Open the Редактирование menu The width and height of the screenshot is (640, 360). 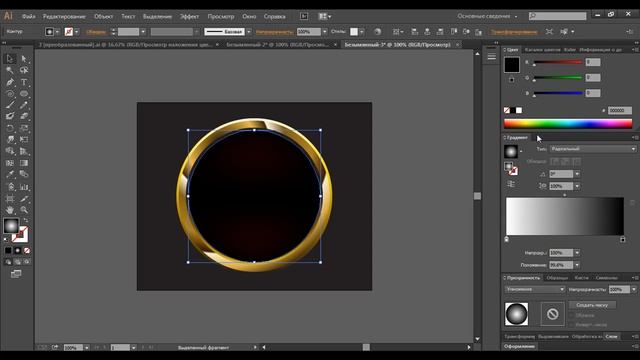pos(64,16)
